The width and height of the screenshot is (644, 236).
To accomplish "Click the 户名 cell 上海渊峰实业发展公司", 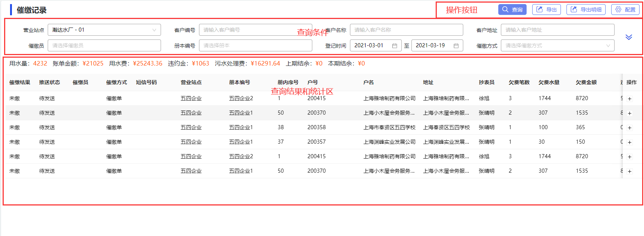I will (x=389, y=142).
